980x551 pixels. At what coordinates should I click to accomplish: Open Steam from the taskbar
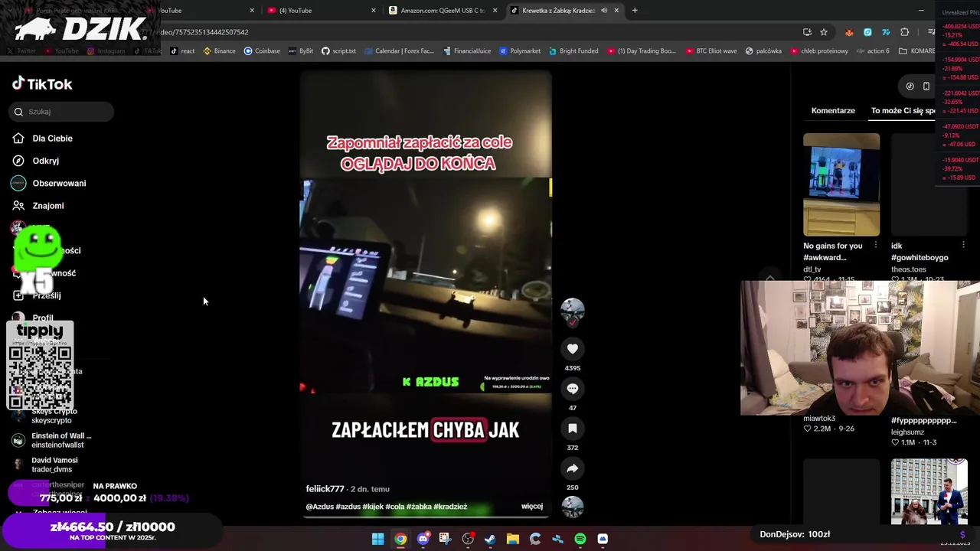490,539
